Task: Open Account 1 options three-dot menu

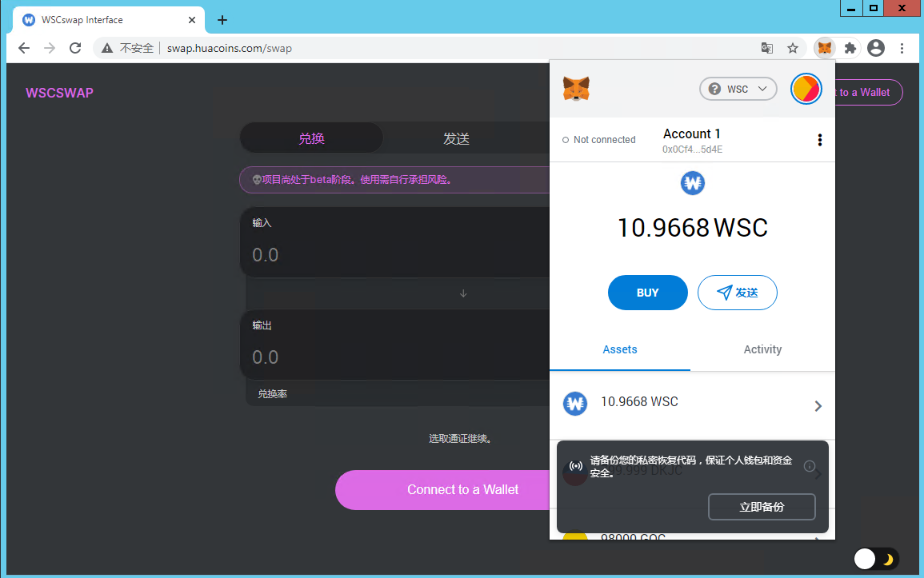Action: 820,139
